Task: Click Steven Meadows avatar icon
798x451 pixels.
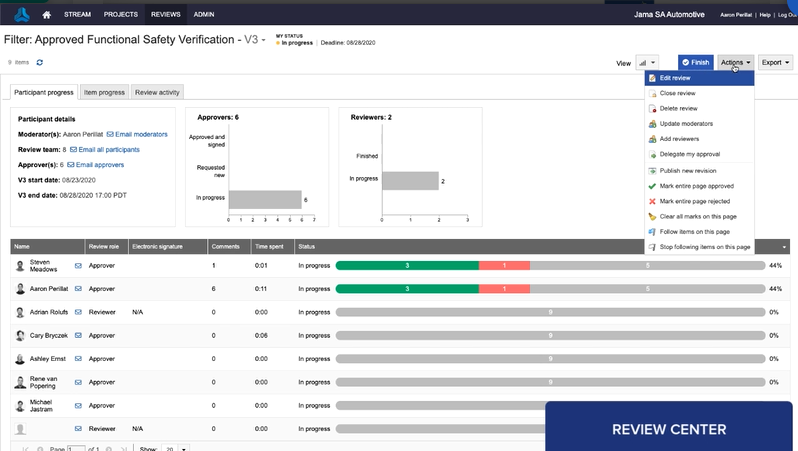Action: [20, 266]
